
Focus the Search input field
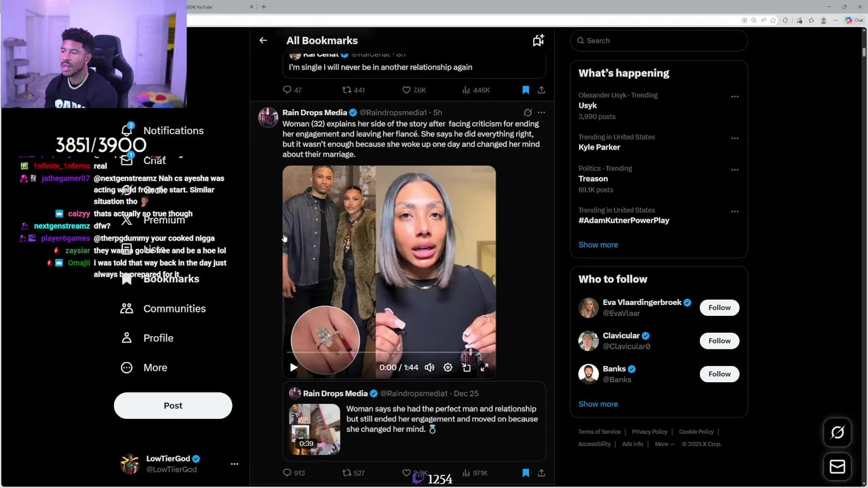658,41
